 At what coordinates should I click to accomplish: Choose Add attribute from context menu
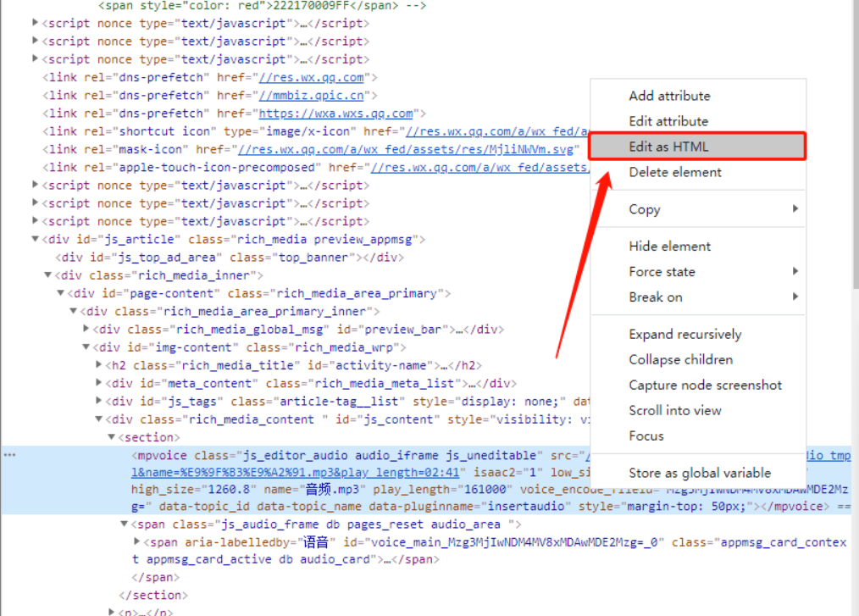pos(669,96)
